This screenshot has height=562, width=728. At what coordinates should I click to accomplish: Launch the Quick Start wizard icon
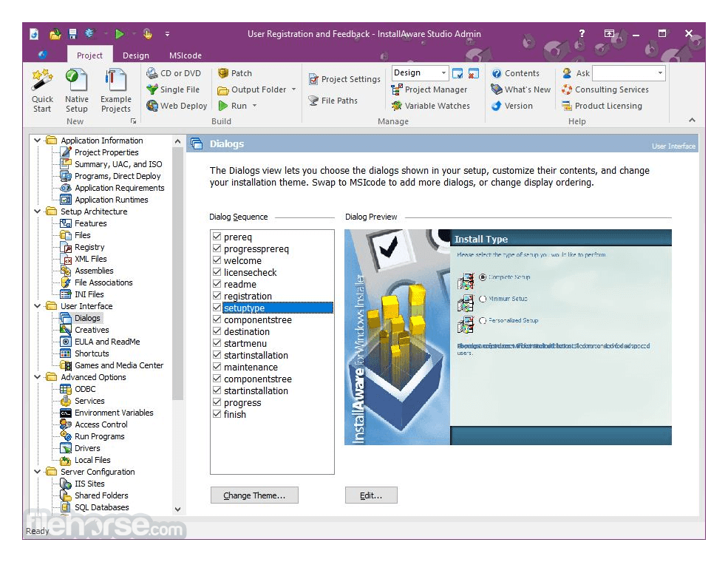click(x=42, y=90)
